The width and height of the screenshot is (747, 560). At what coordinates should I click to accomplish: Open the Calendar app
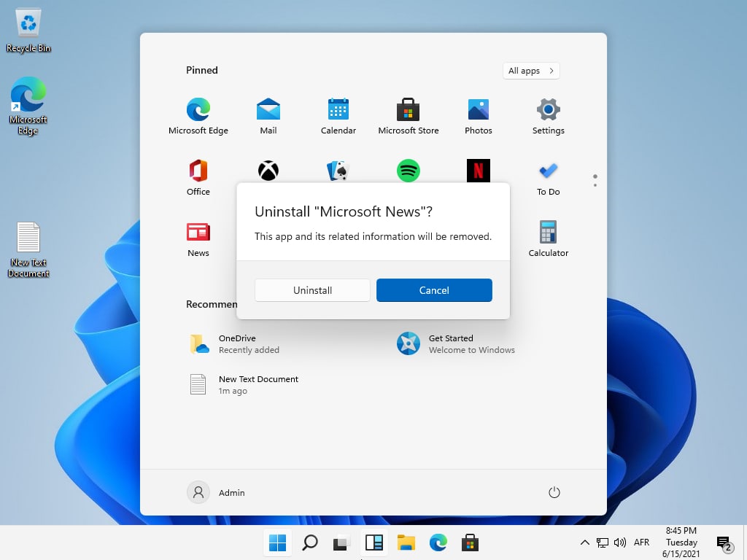(338, 116)
